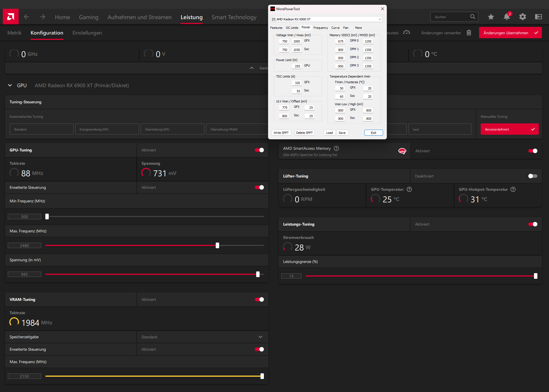
Task: Click the AMD logo icon
Action: [x=11, y=17]
